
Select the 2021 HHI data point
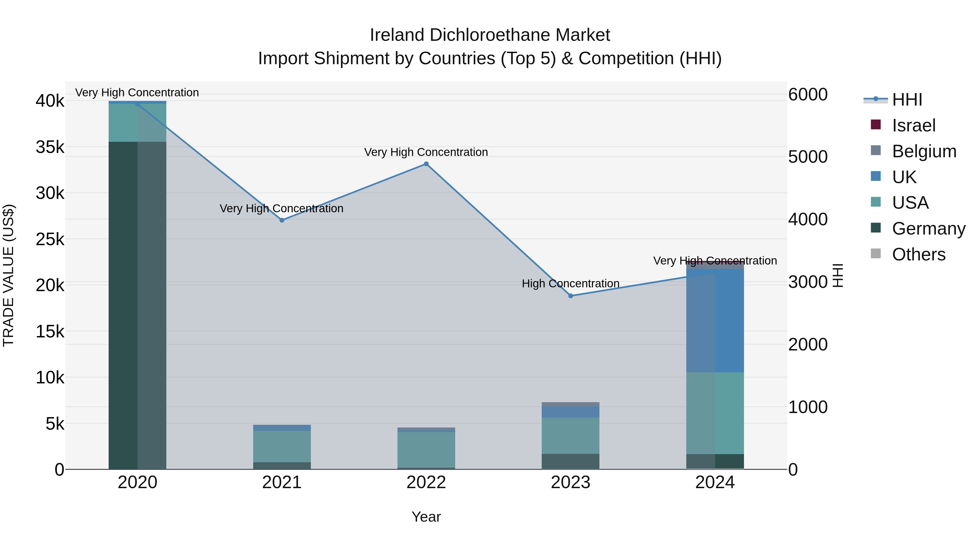282,220
